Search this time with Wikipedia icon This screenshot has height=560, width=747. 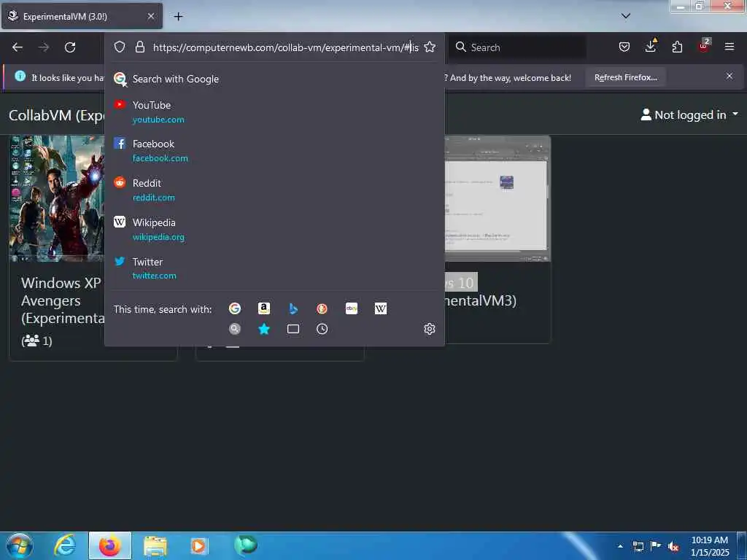pyautogui.click(x=381, y=308)
